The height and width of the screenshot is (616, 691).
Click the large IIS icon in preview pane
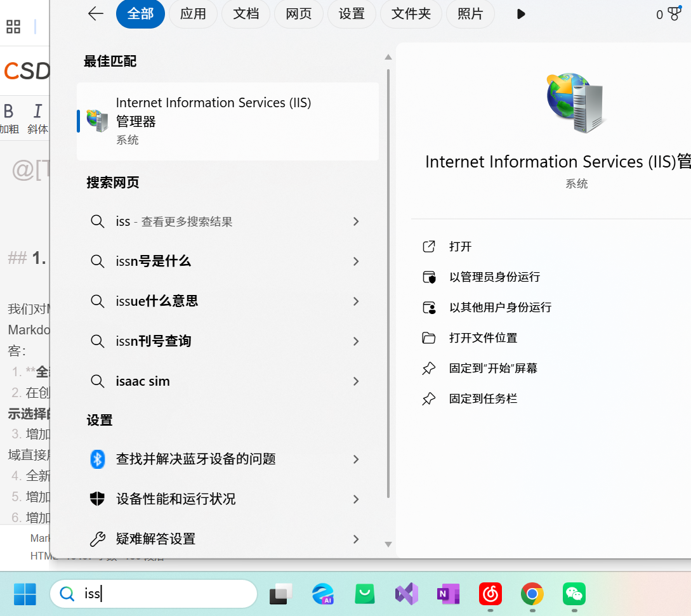pos(575,102)
